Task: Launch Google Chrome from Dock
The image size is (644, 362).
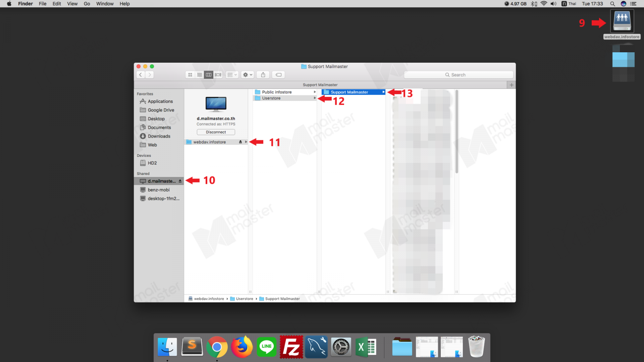Action: coord(217,347)
